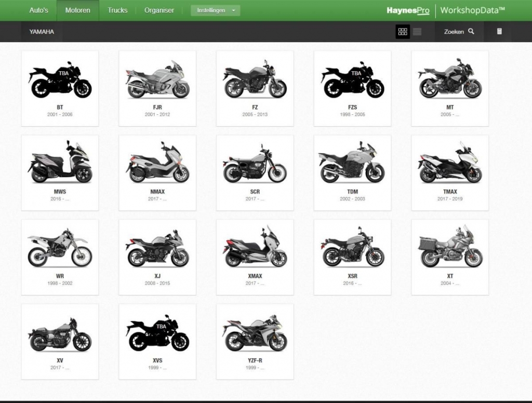The image size is (532, 403).
Task: Click the HaynesPro logo
Action: click(408, 10)
